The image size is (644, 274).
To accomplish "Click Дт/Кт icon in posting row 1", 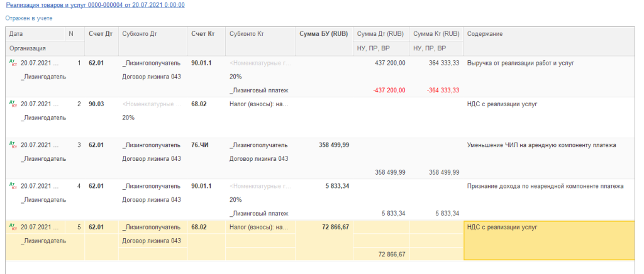I will point(13,63).
